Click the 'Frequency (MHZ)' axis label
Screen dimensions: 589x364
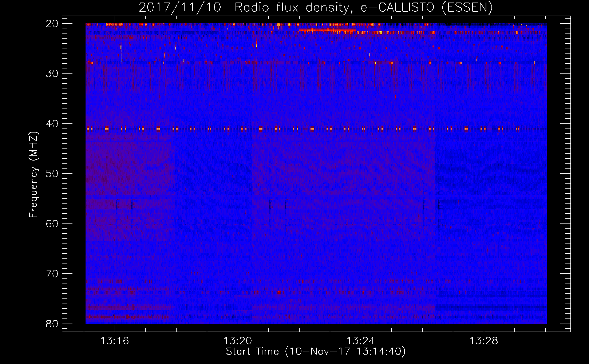33,175
